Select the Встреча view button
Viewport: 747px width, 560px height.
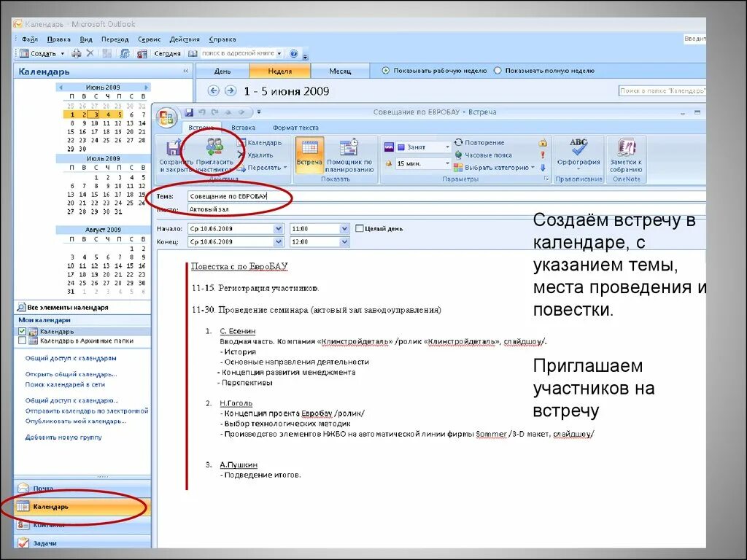(309, 155)
